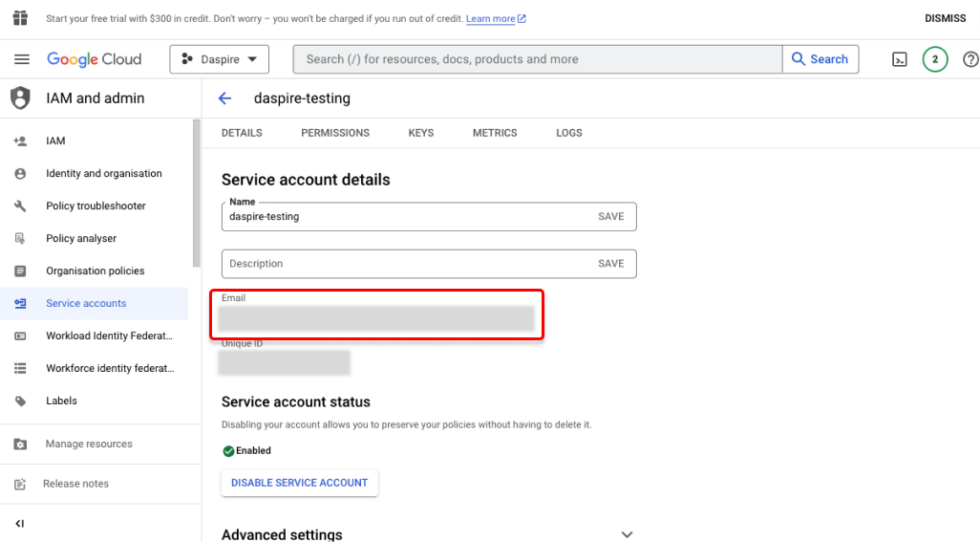Click Service accounts sidebar icon

20,304
